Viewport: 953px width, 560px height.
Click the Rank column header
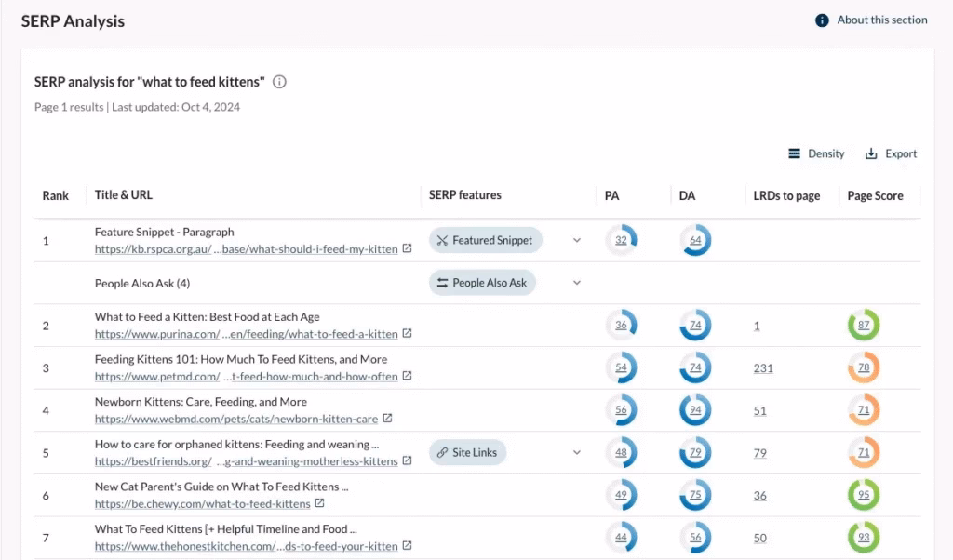[56, 195]
